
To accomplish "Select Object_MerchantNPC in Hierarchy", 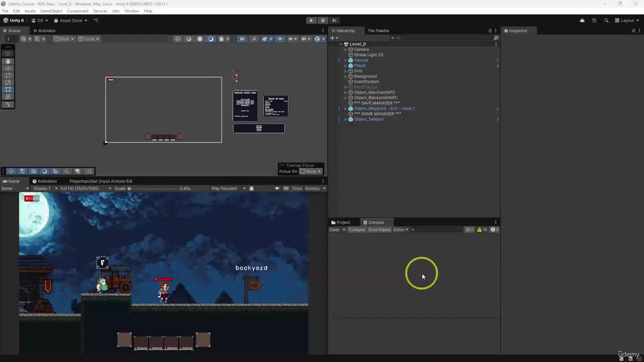I will click(x=374, y=93).
